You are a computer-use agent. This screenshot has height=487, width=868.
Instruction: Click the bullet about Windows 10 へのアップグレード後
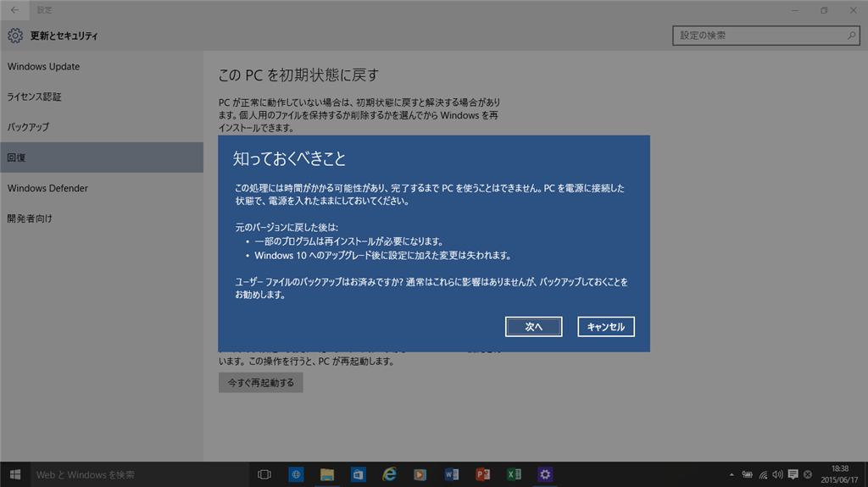point(382,256)
